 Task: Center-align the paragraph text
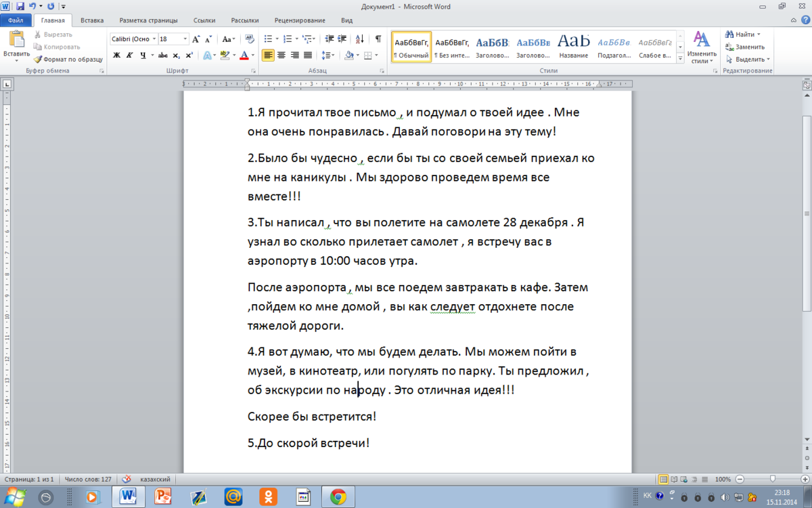[281, 56]
